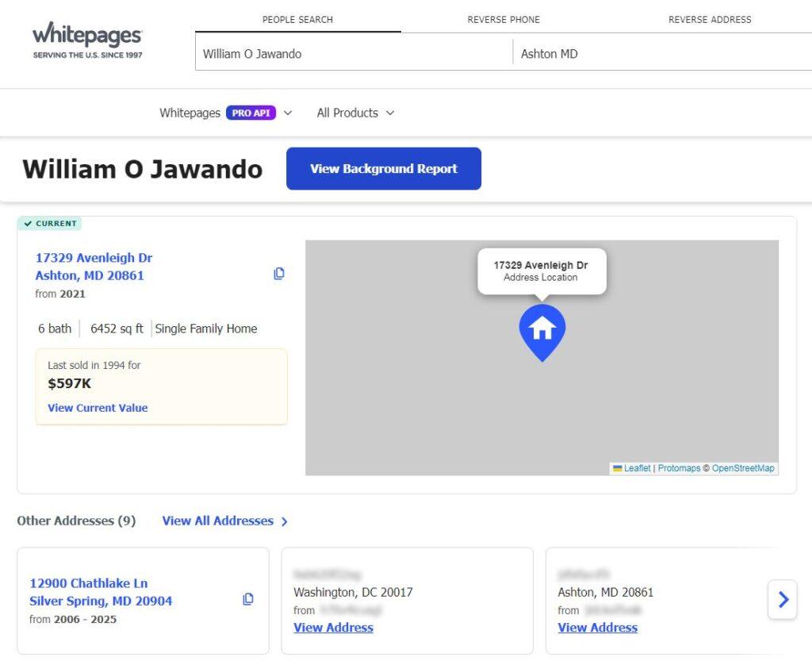Open the 17329 Avenleigh Dr address link
Viewport: 812px width, 665px height.
94,267
